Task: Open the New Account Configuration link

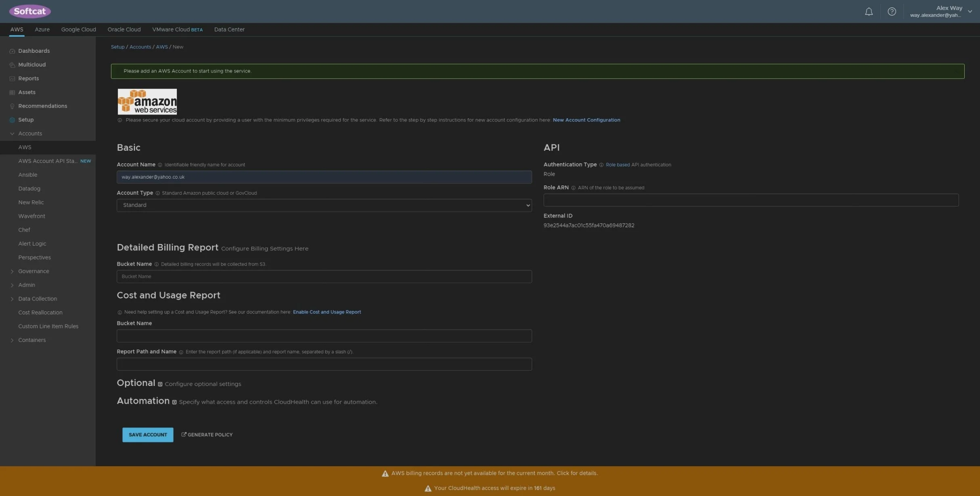Action: pos(586,120)
